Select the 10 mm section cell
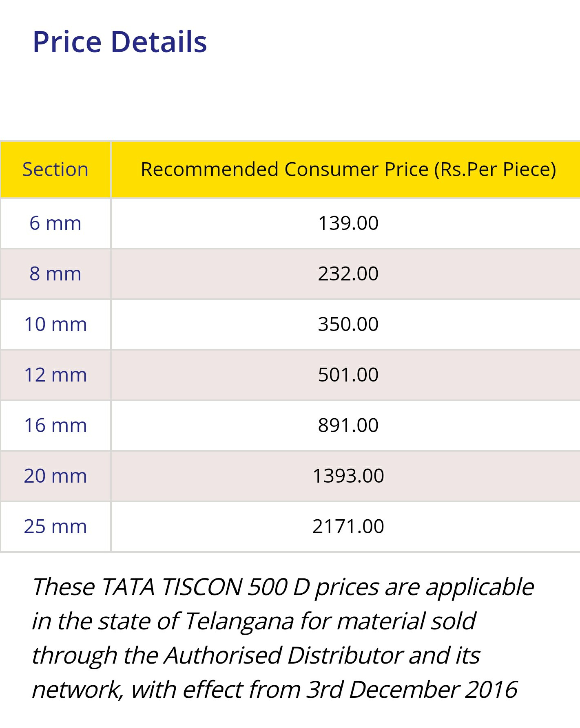 point(55,324)
